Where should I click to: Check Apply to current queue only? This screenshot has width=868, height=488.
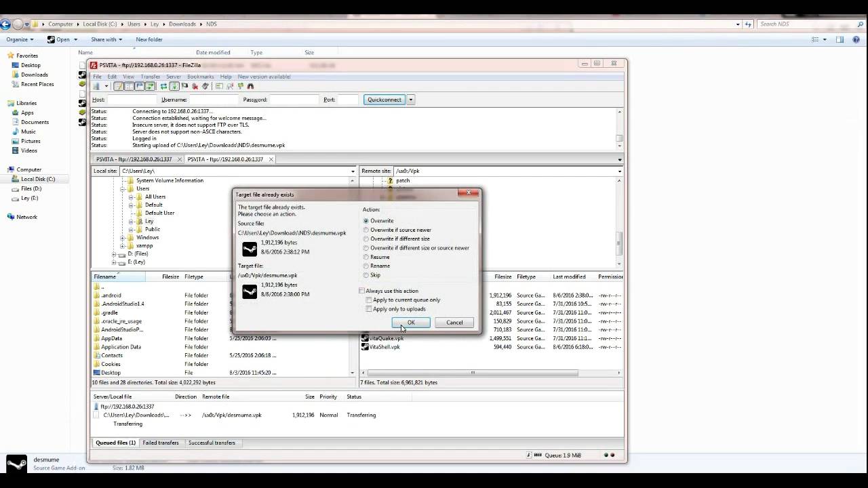369,300
